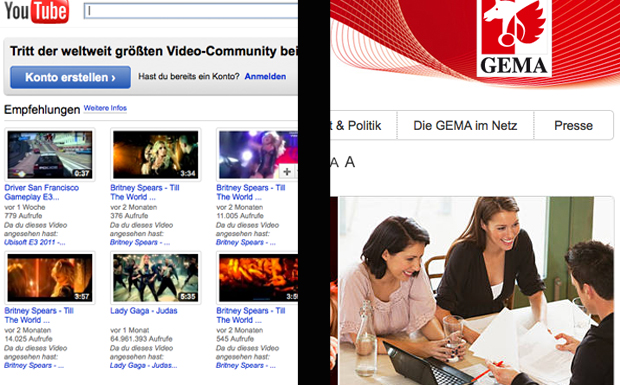620x385 pixels.
Task: Follow the related Britney Spears link under 376 Aufrufe
Action: 140,242
